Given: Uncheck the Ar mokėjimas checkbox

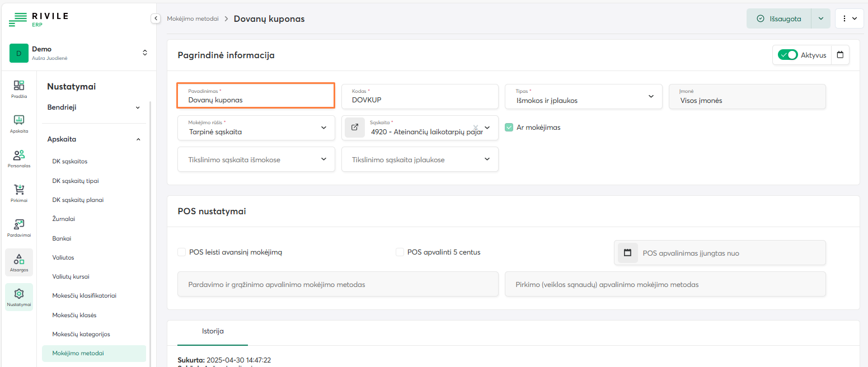Looking at the screenshot, I should click(x=509, y=128).
